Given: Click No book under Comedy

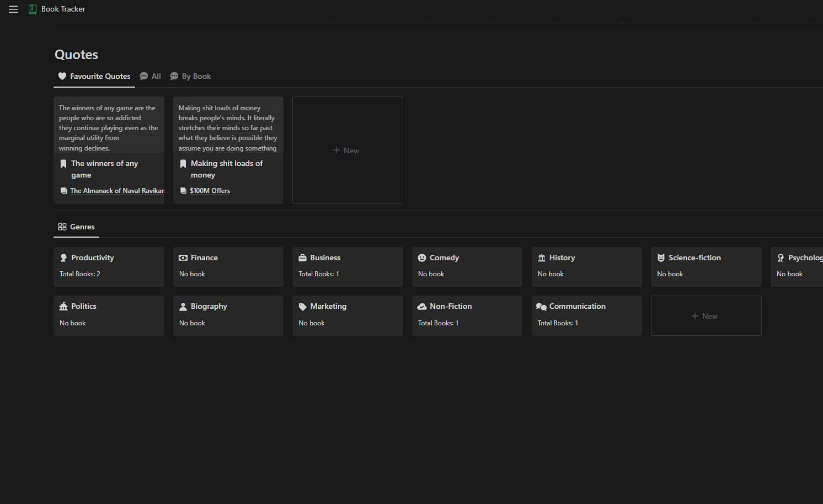Looking at the screenshot, I should point(431,274).
